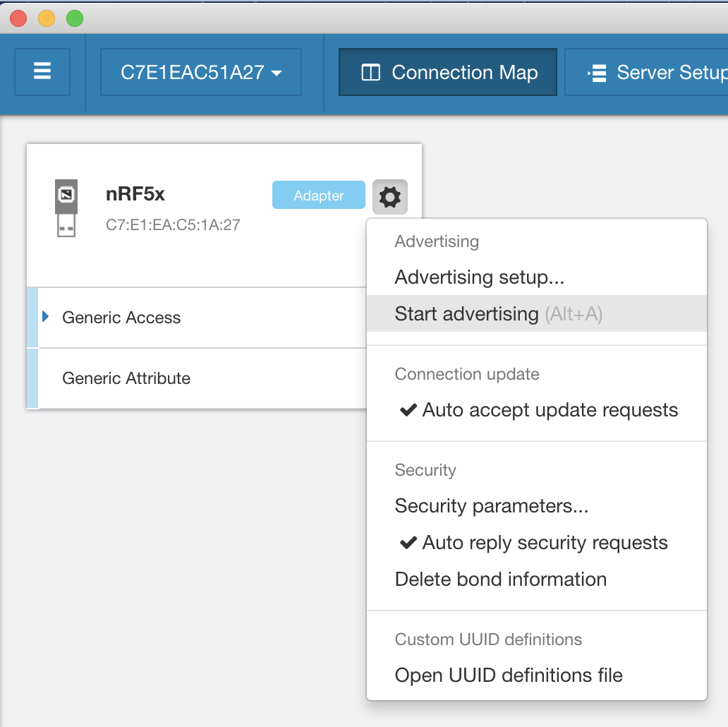Click the blue Adapter badge

click(319, 196)
